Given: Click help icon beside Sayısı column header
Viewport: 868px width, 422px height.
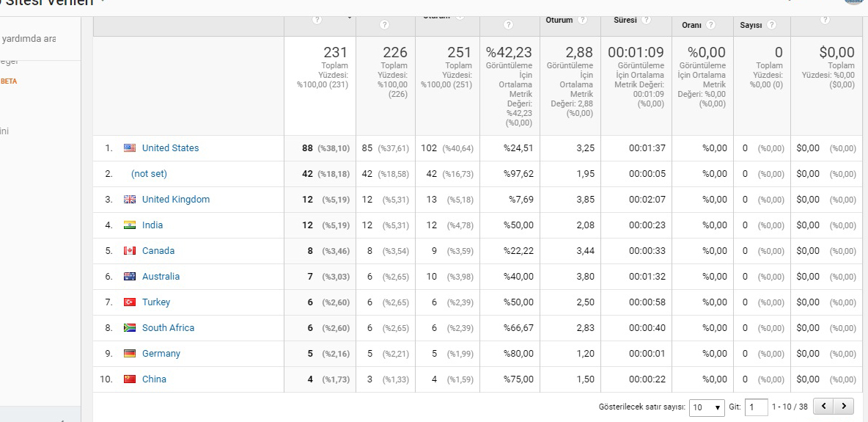Looking at the screenshot, I should (x=772, y=25).
